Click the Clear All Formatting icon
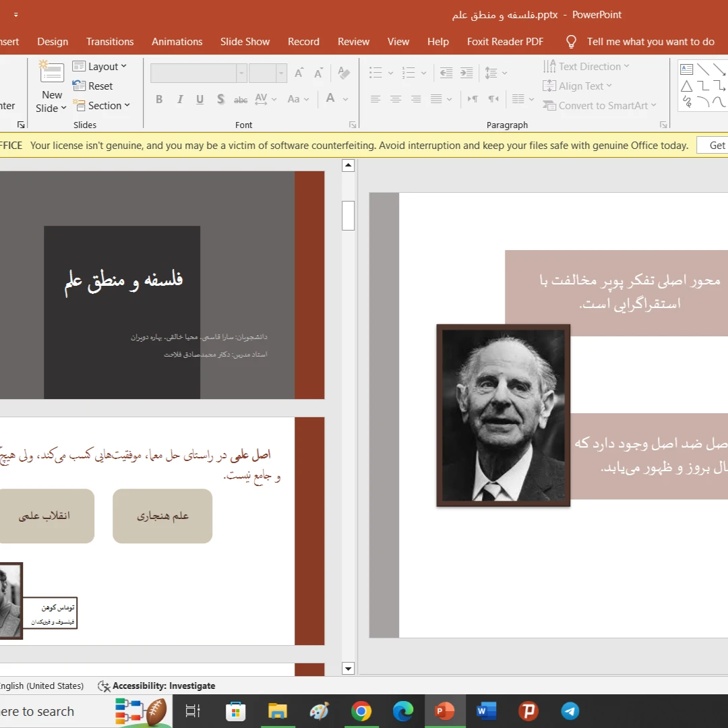This screenshot has height=728, width=728. coord(344,73)
